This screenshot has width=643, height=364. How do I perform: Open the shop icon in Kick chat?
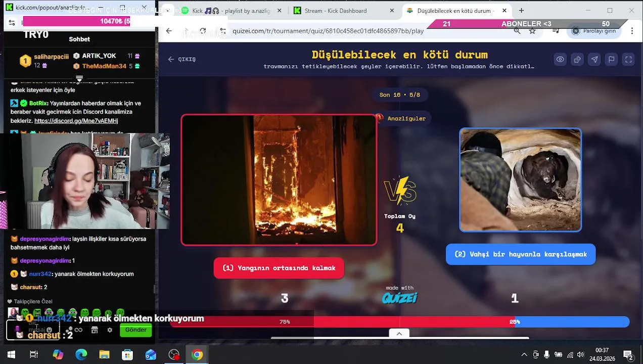pos(94,330)
